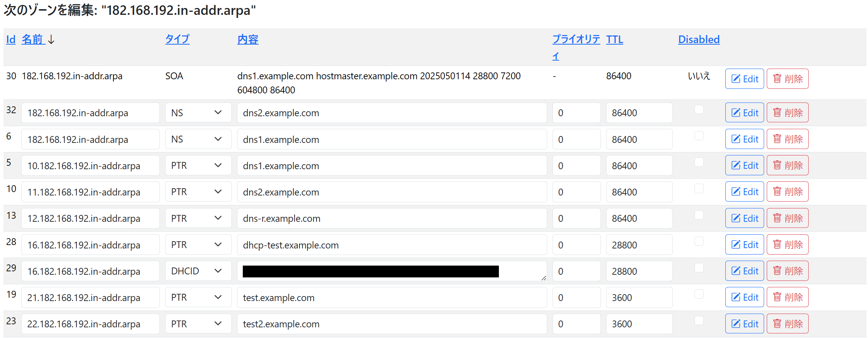Open the DHCID type dropdown
This screenshot has height=338, width=868.
(198, 271)
